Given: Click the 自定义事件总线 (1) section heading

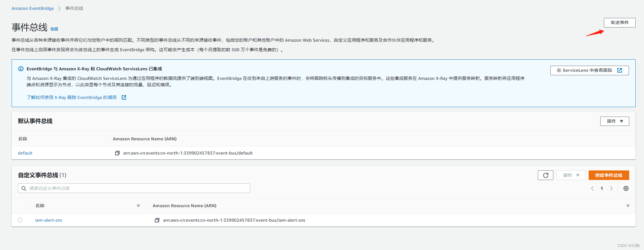Looking at the screenshot, I should pos(42,175).
